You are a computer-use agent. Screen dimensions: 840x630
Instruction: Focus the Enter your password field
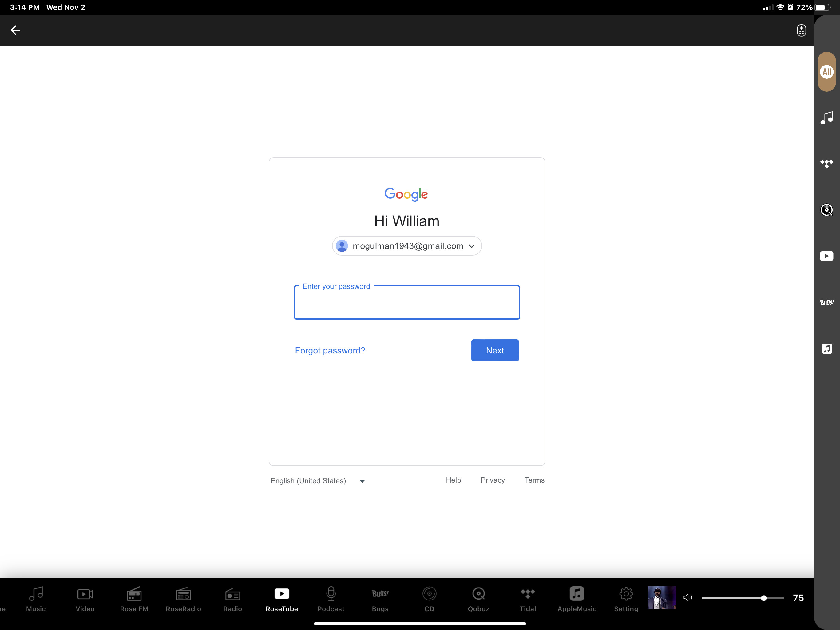click(x=407, y=302)
